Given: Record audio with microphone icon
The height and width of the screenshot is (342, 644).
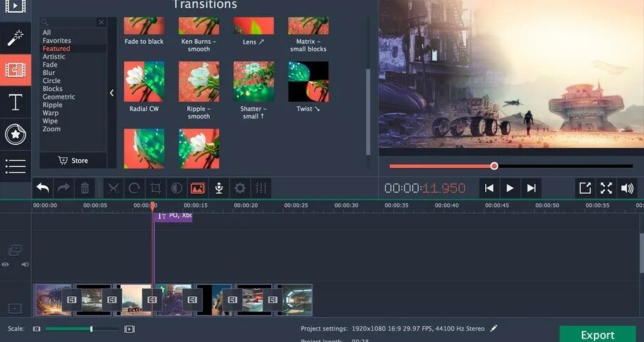Looking at the screenshot, I should point(219,188).
